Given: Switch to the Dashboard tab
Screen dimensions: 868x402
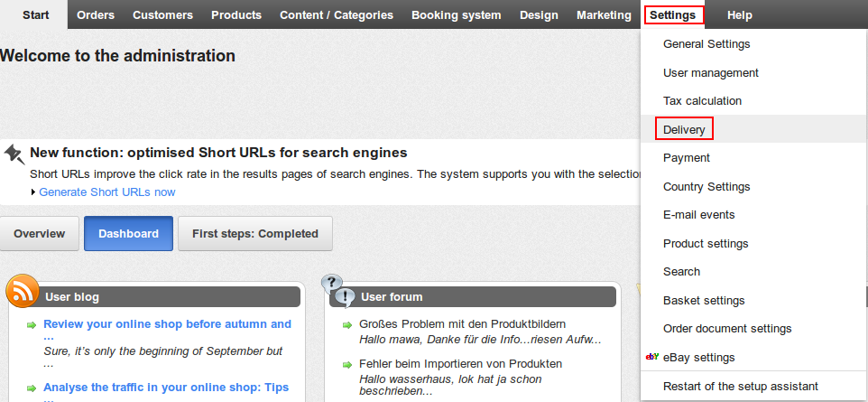Looking at the screenshot, I should click(x=128, y=234).
